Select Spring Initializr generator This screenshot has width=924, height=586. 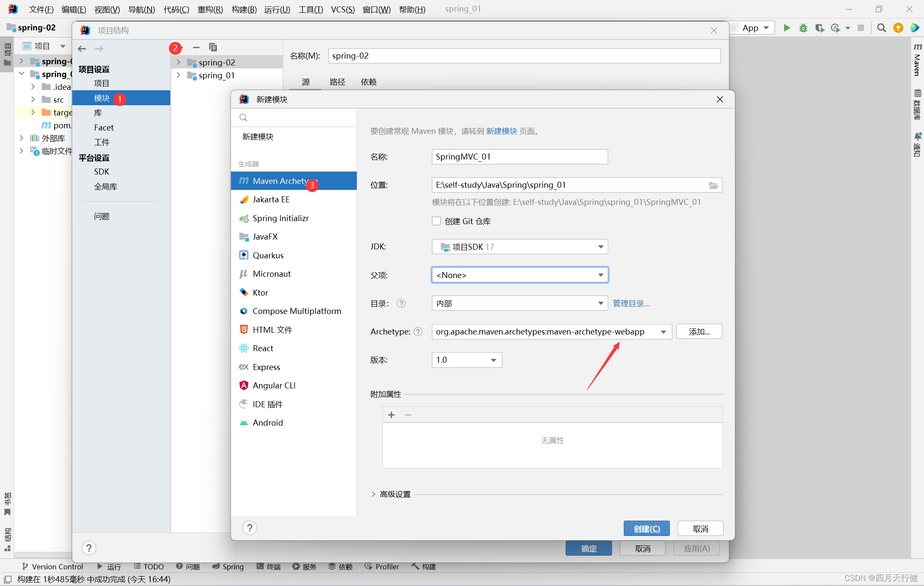280,218
